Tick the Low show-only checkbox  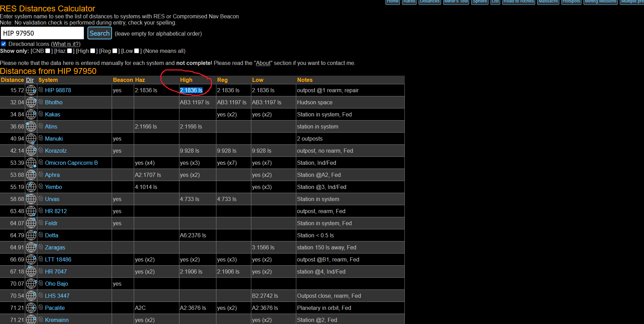click(137, 51)
